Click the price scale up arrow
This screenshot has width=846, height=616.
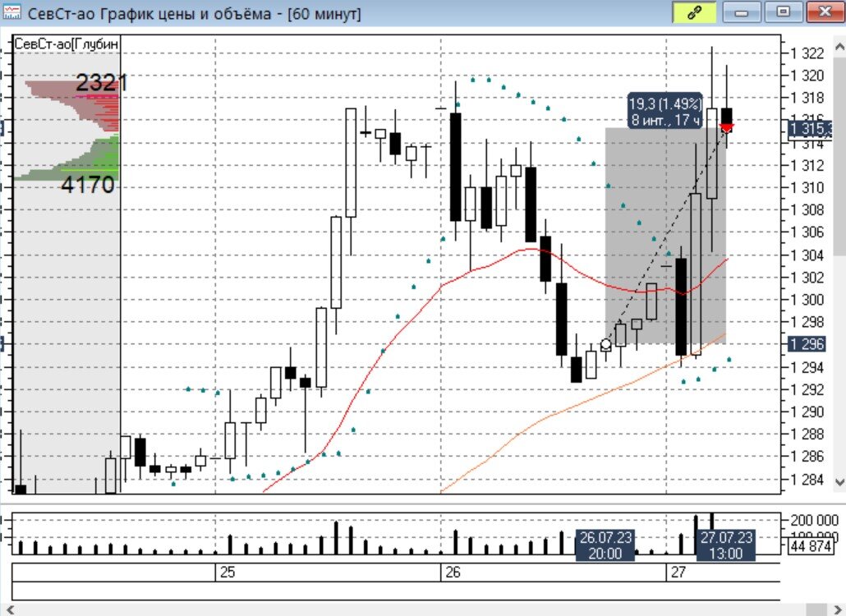839,48
